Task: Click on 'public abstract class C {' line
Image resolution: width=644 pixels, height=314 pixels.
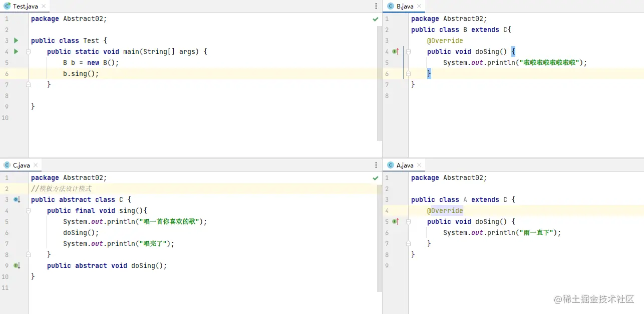Action: [x=81, y=199]
